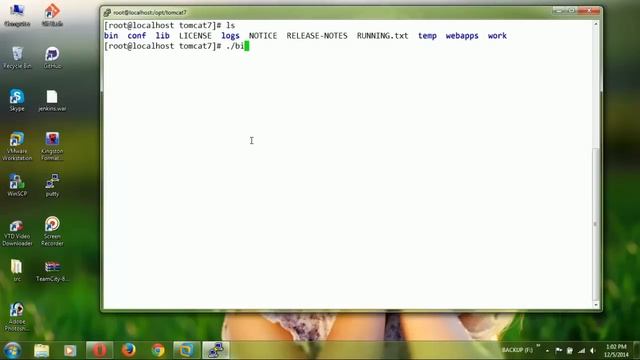Open Windows Explorer from the taskbar
This screenshot has width=640, height=360.
[41, 350]
